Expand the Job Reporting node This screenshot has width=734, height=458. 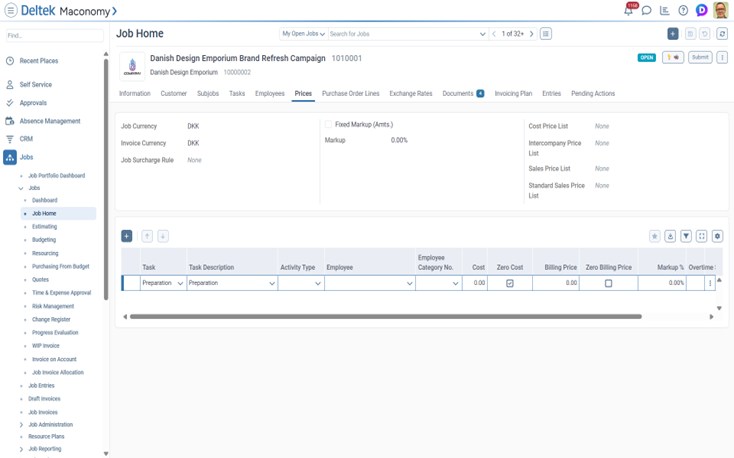pyautogui.click(x=21, y=449)
